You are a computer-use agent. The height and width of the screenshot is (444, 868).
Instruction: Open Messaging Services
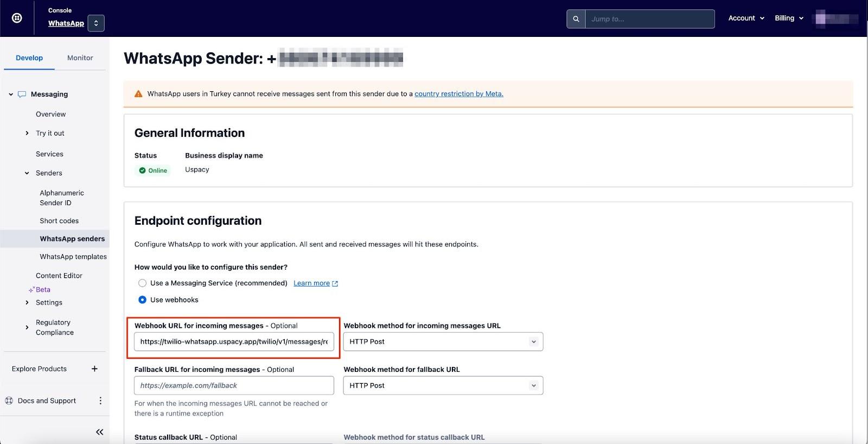pyautogui.click(x=49, y=154)
